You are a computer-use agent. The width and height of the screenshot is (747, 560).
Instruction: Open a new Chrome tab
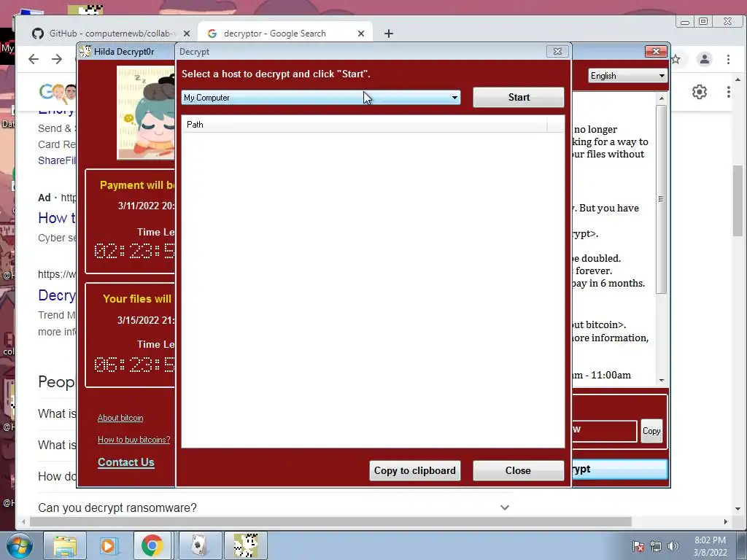pos(389,34)
